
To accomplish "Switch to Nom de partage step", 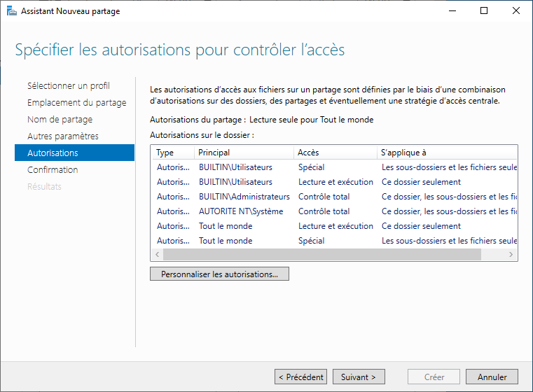I will click(x=60, y=119).
